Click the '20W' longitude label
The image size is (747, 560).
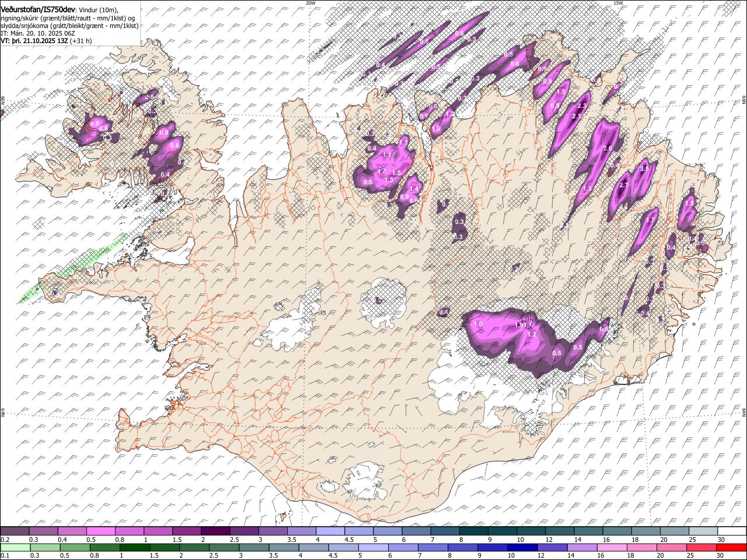coord(310,3)
